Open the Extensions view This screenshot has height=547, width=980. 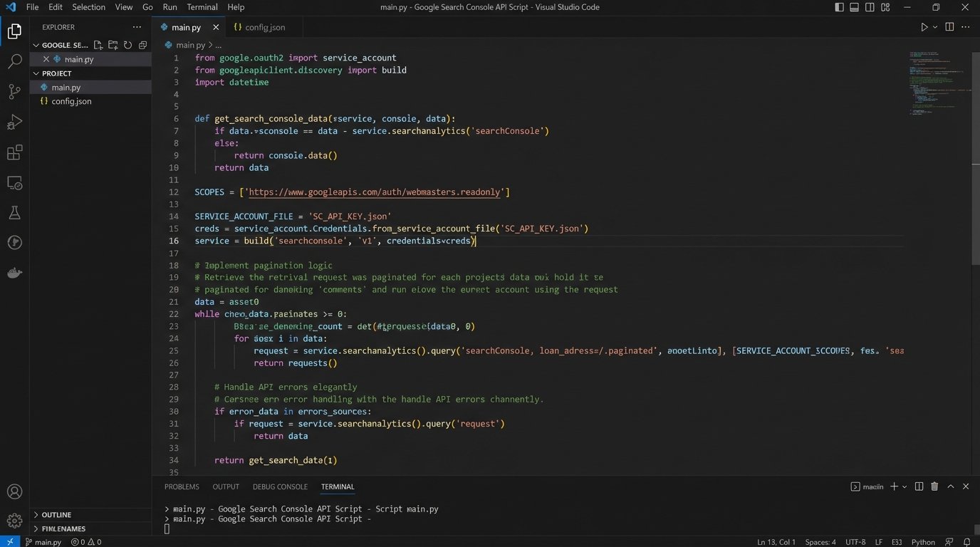(x=14, y=153)
